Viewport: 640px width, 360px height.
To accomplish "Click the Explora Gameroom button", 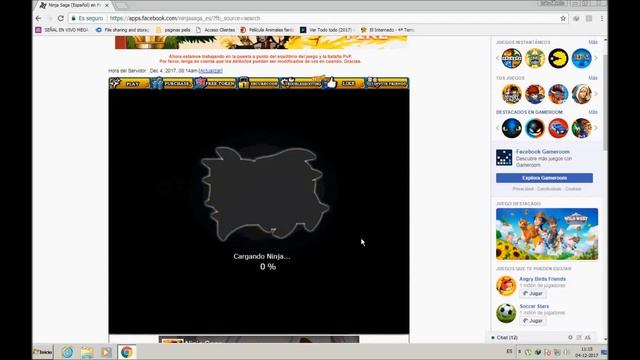I will 544,178.
